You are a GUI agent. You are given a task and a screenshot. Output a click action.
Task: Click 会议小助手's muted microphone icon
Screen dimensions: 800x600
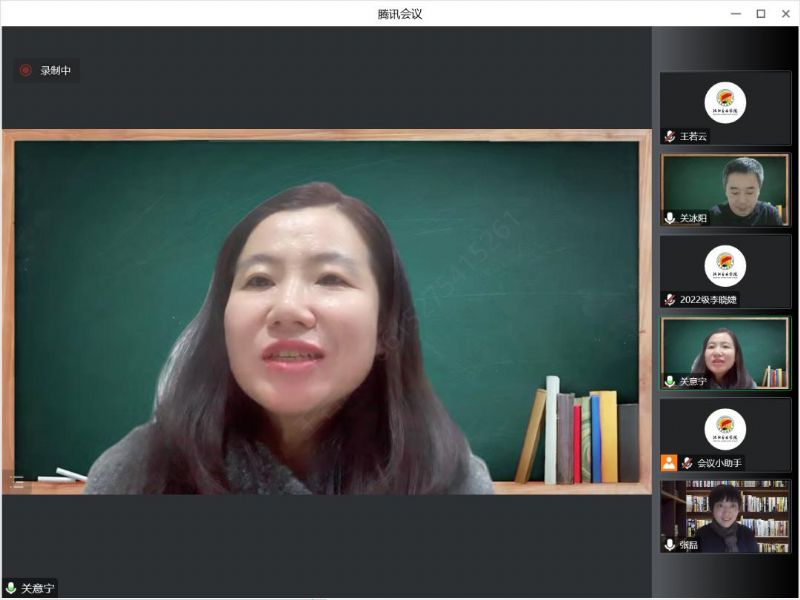(x=687, y=463)
